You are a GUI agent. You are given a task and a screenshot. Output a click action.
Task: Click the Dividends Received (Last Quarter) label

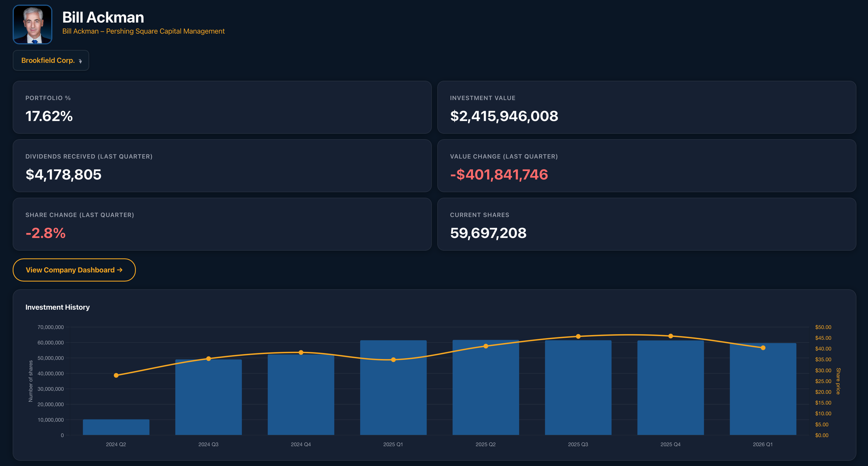coord(89,156)
